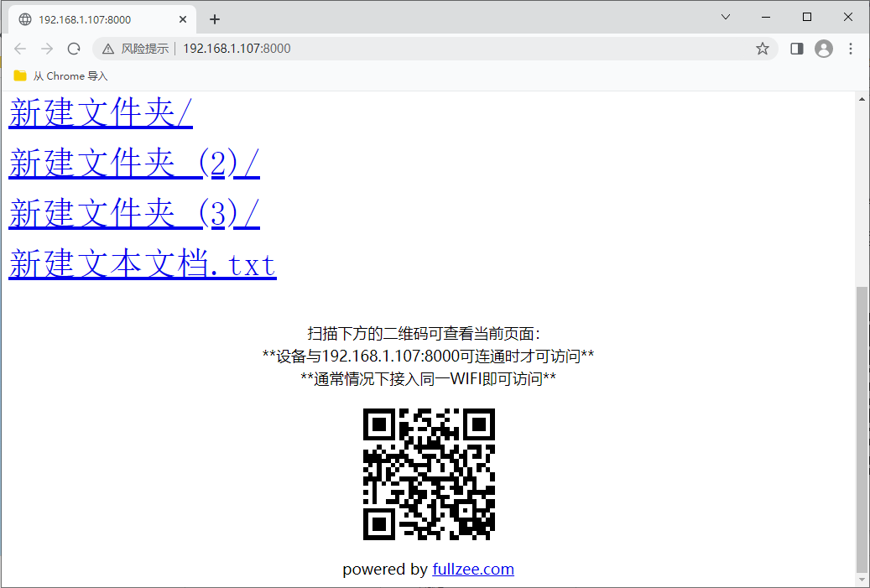Bookmark this page with the star icon
Image resolution: width=870 pixels, height=588 pixels.
pyautogui.click(x=763, y=49)
